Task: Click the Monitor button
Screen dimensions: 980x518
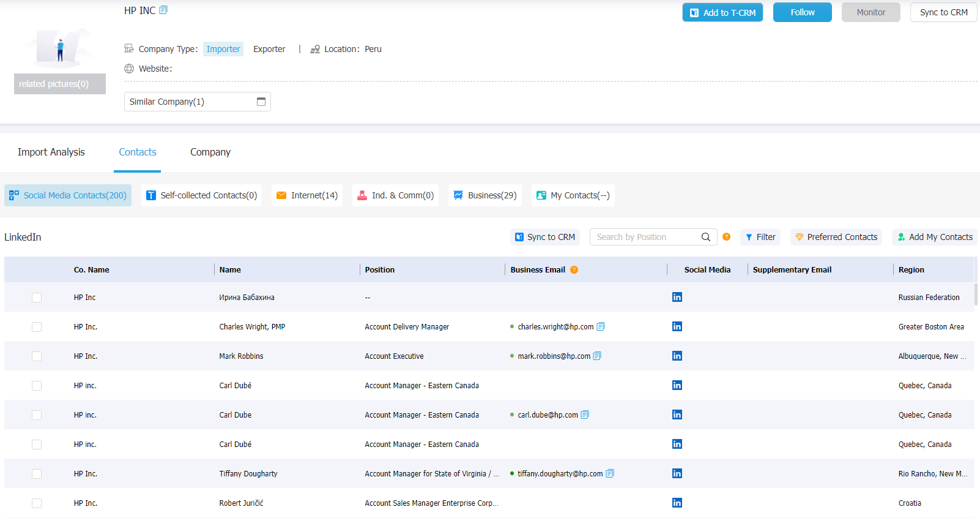Action: click(x=871, y=12)
